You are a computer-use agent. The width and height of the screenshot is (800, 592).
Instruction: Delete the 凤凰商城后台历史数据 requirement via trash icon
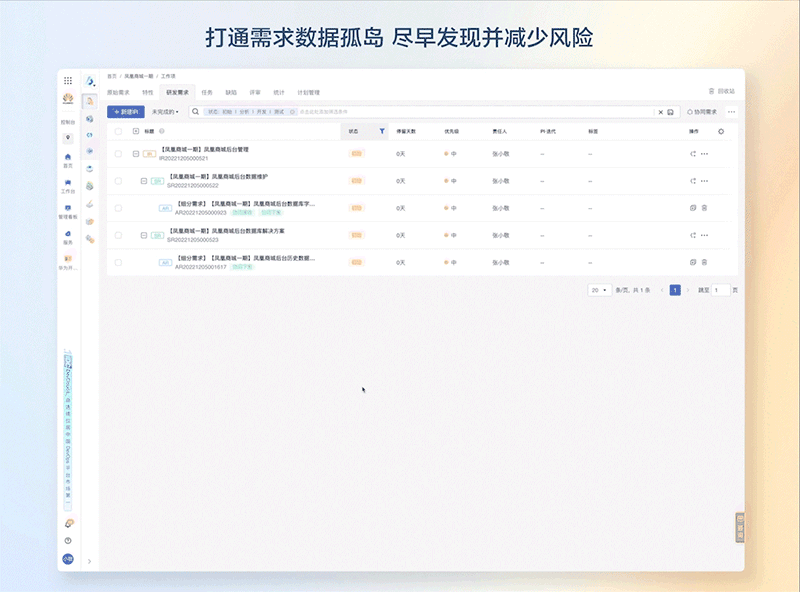click(x=705, y=261)
